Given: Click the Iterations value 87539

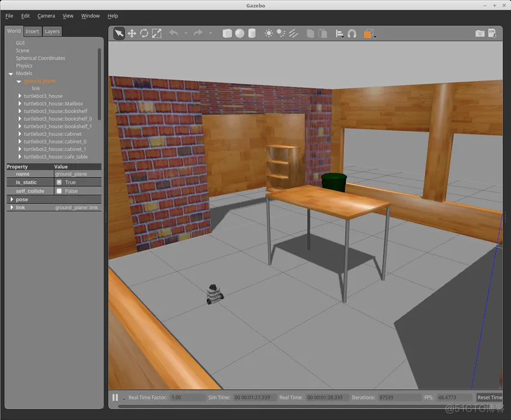Looking at the screenshot, I should coord(399,398).
